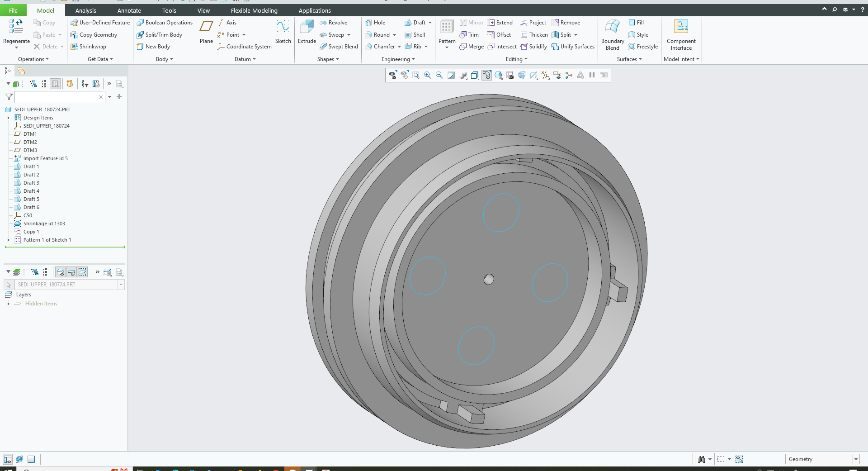Zoom in using graphics toolbar magnifier
The width and height of the screenshot is (868, 471).
click(427, 76)
